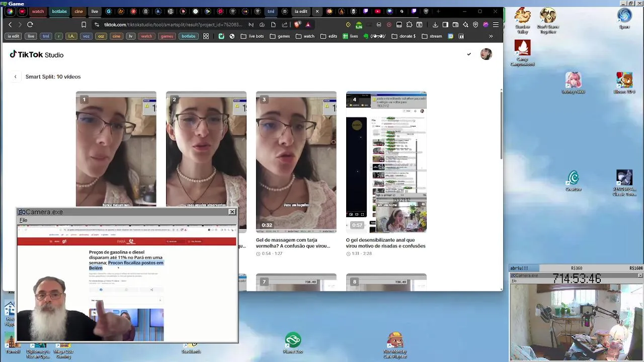Open the File menu in Camera.exe
This screenshot has width=644, height=362.
point(23,220)
